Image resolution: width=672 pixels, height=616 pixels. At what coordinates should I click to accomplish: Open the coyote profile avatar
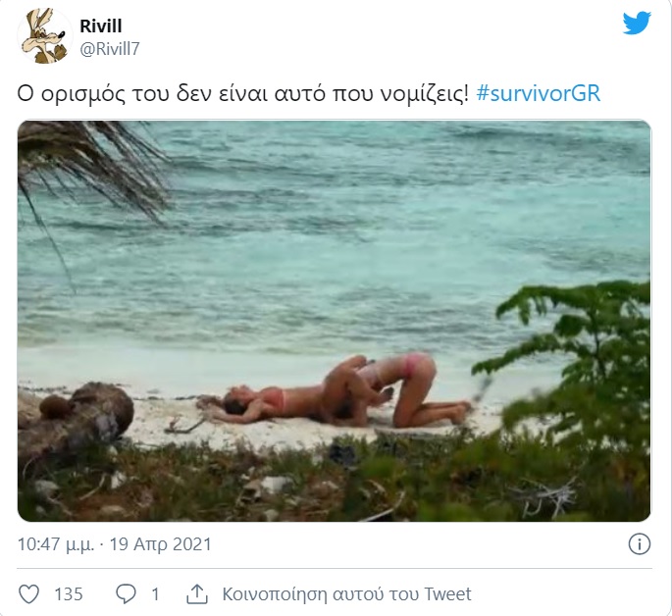click(x=43, y=36)
